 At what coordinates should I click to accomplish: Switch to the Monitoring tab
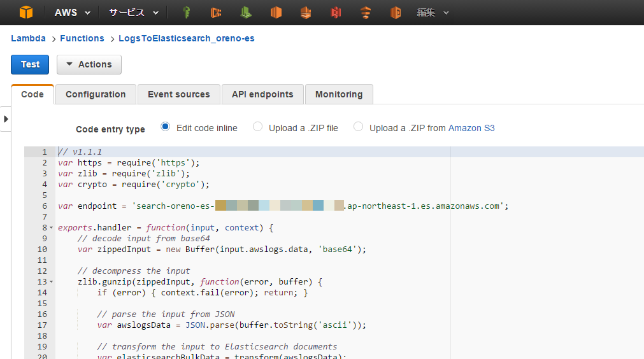click(x=339, y=94)
